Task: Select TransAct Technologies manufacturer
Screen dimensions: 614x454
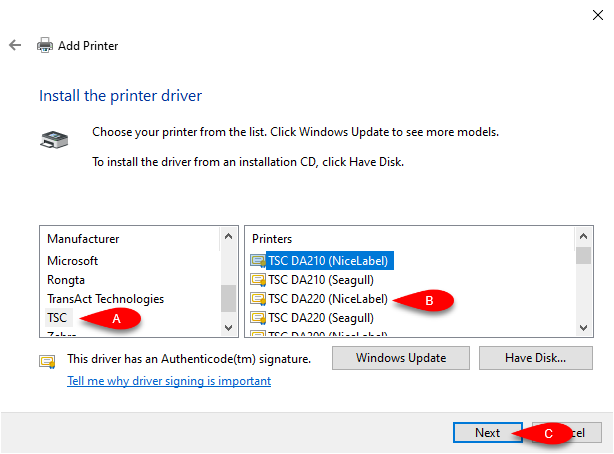Action: click(x=105, y=299)
